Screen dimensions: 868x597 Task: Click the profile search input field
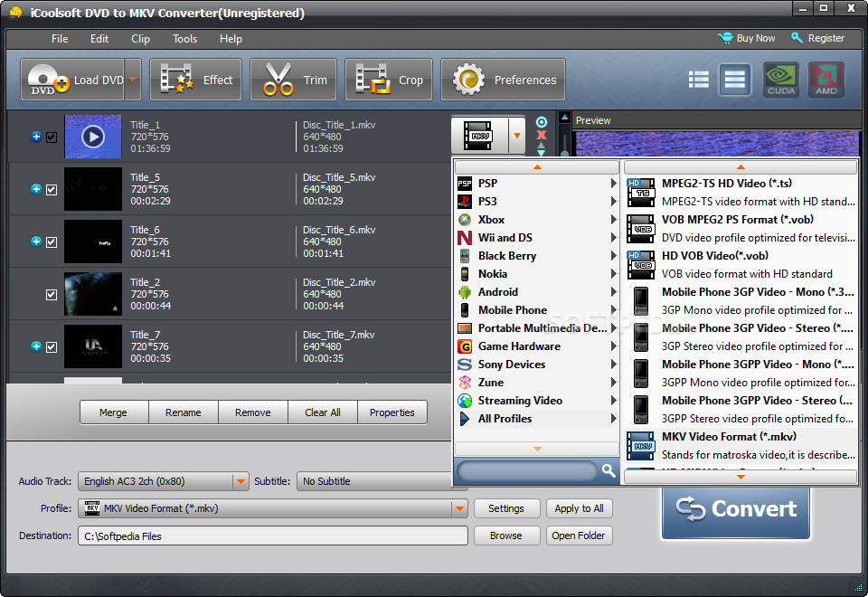pos(527,471)
